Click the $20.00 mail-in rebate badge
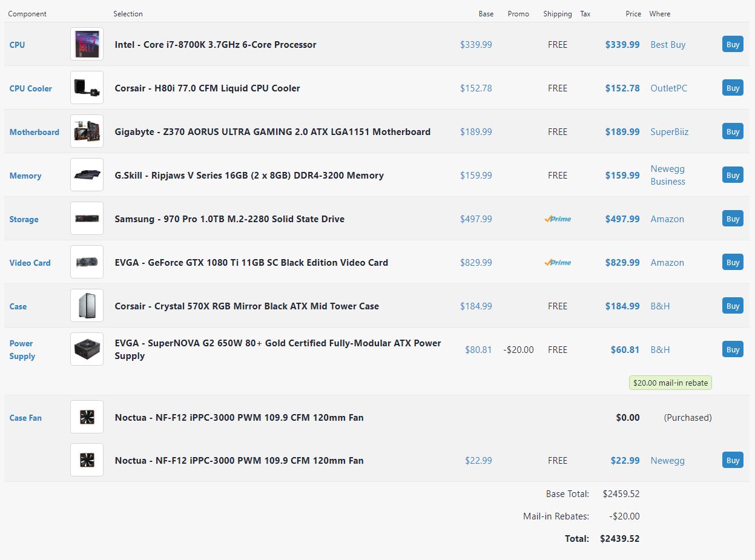The height and width of the screenshot is (560, 755). pos(670,383)
